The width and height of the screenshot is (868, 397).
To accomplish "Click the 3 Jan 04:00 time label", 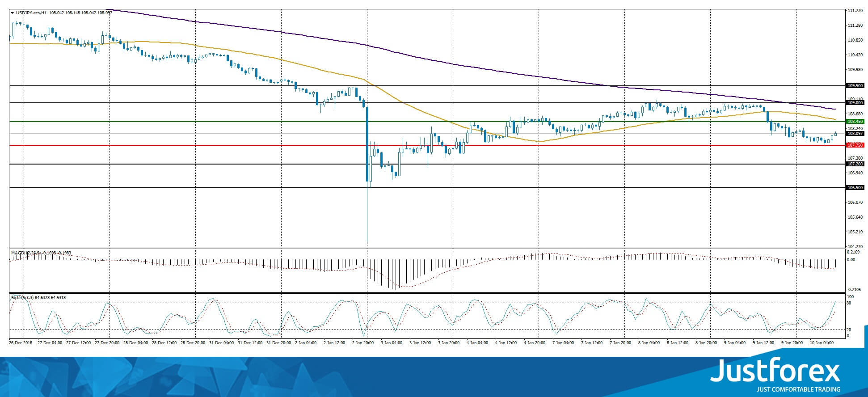I will point(391,343).
